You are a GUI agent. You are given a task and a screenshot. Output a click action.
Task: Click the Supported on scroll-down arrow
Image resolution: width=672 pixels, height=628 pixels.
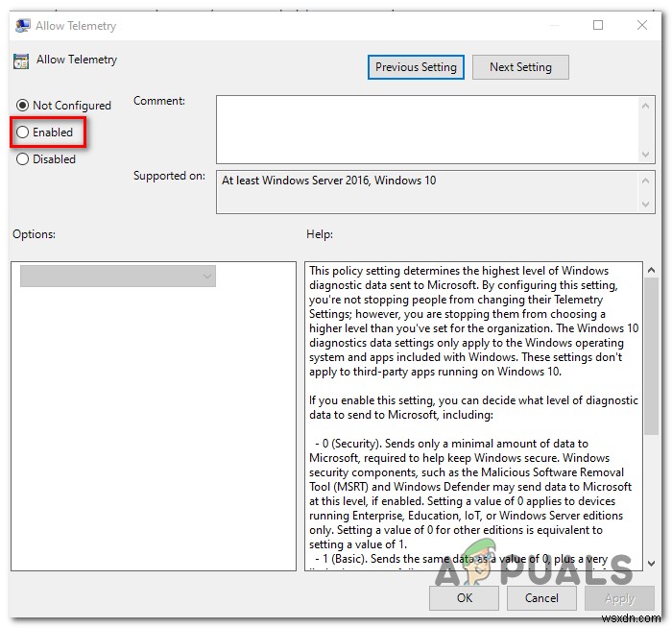pyautogui.click(x=646, y=205)
